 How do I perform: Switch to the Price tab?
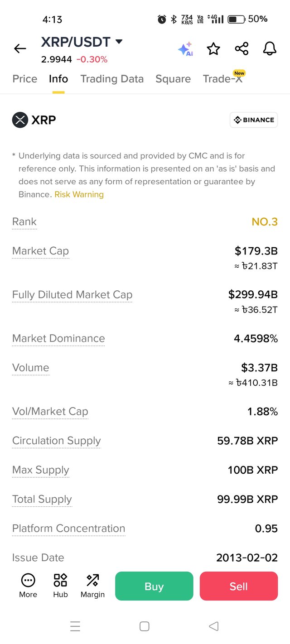pyautogui.click(x=25, y=79)
